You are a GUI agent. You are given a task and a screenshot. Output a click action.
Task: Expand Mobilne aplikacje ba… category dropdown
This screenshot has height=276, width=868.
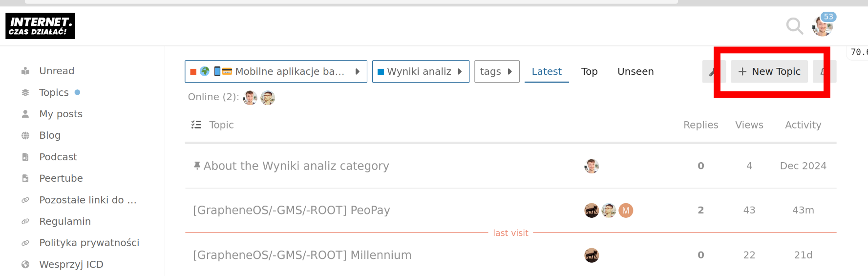coord(276,72)
